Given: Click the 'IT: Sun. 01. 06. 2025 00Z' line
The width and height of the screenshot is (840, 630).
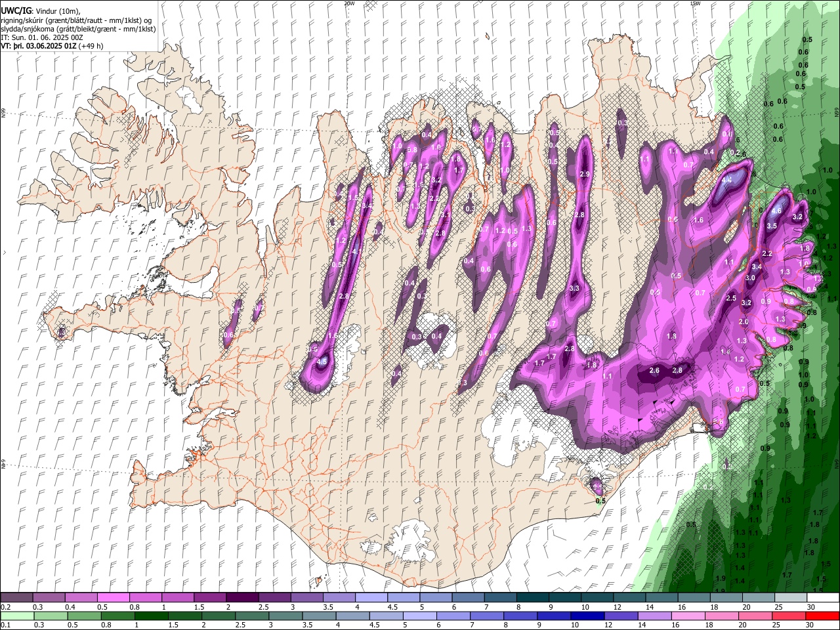Looking at the screenshot, I should [42, 37].
